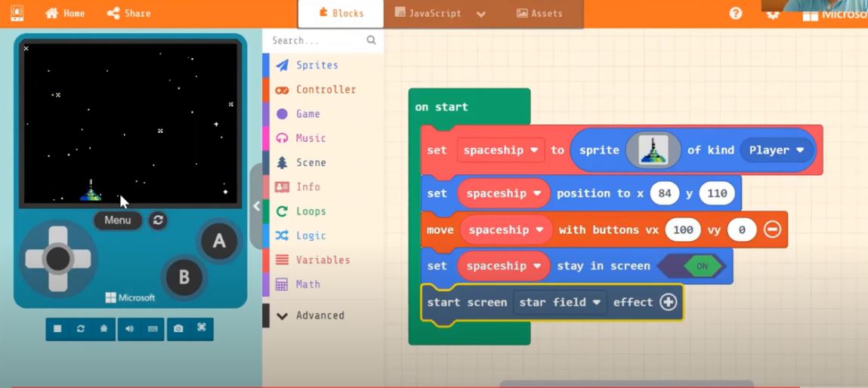Image resolution: width=868 pixels, height=388 pixels.
Task: Remove velocity parameters with minus icon
Action: tap(772, 229)
